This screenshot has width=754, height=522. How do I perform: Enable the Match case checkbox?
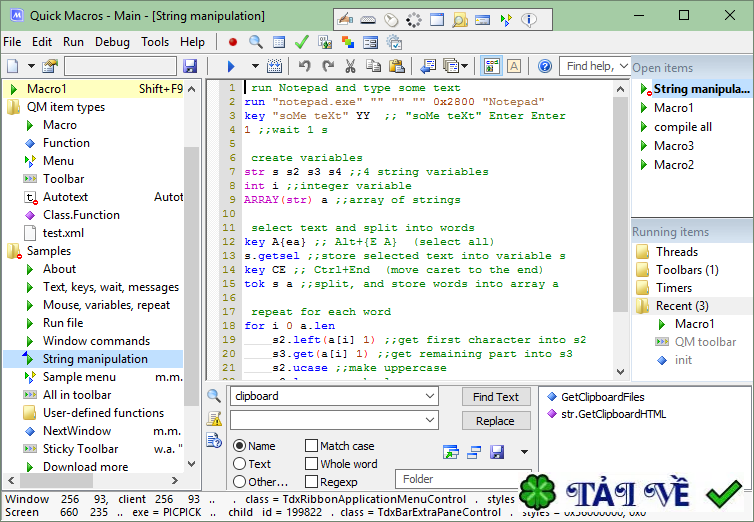312,446
